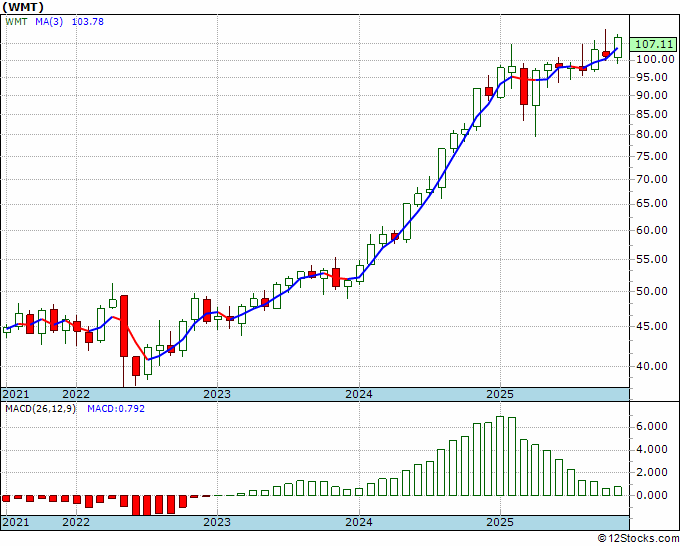Click 2024 on the MACD timeline
The width and height of the screenshot is (680, 546).
(x=359, y=522)
